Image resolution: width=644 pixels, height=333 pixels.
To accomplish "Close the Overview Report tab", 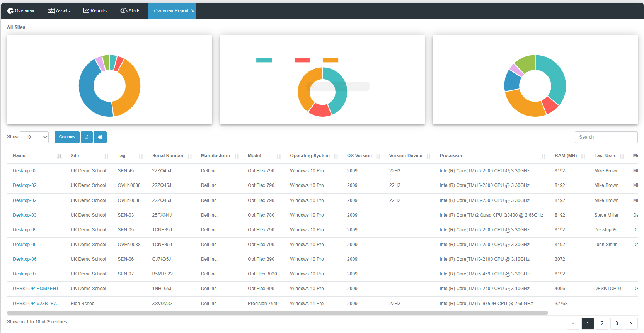I will 193,11.
